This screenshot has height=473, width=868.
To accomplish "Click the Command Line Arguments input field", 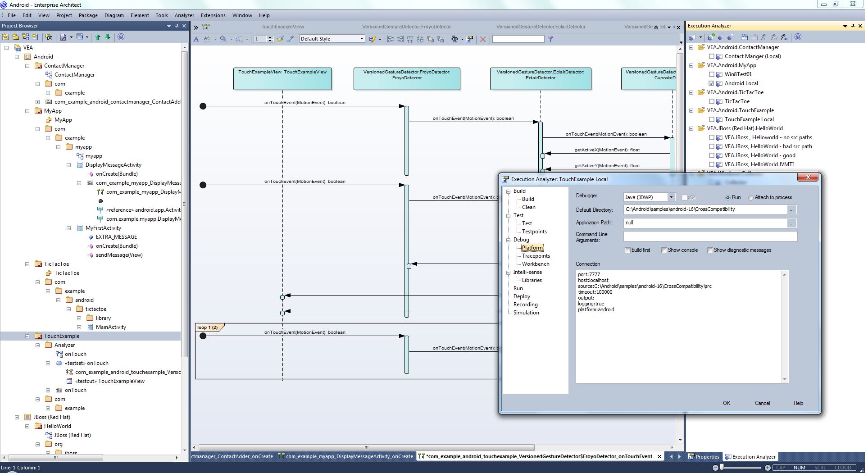I will (x=710, y=236).
